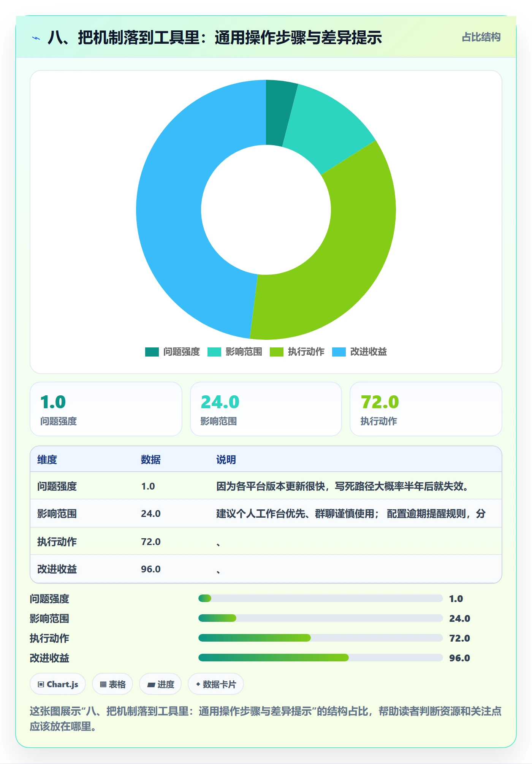Click the 执行动作 progress bar
Screen dimensions: 532x764
[x=320, y=638]
